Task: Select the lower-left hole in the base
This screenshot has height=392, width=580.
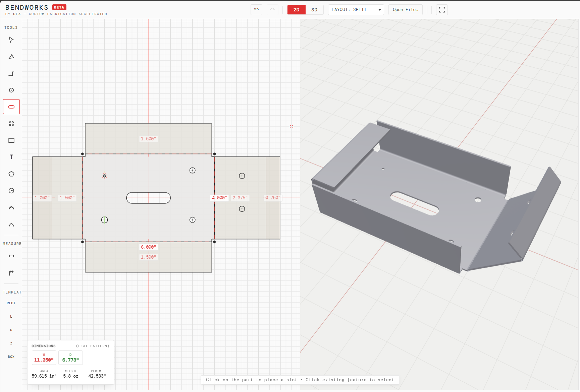Action: 105,220
